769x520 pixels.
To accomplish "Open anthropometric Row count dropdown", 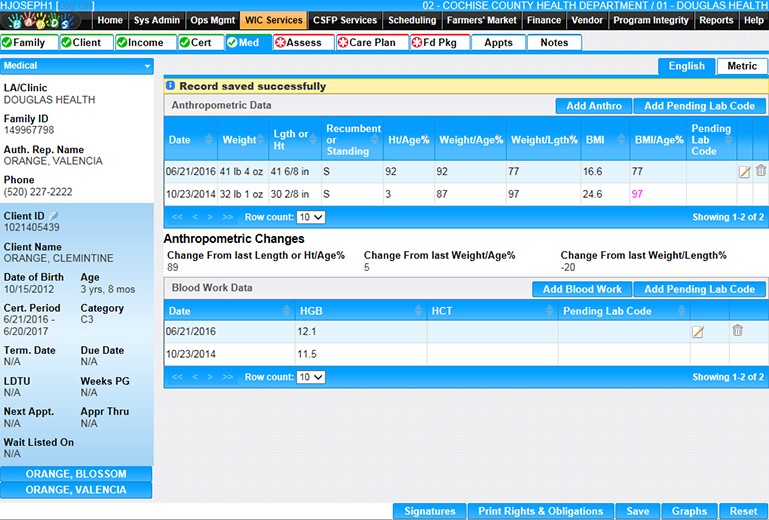I will tap(311, 216).
